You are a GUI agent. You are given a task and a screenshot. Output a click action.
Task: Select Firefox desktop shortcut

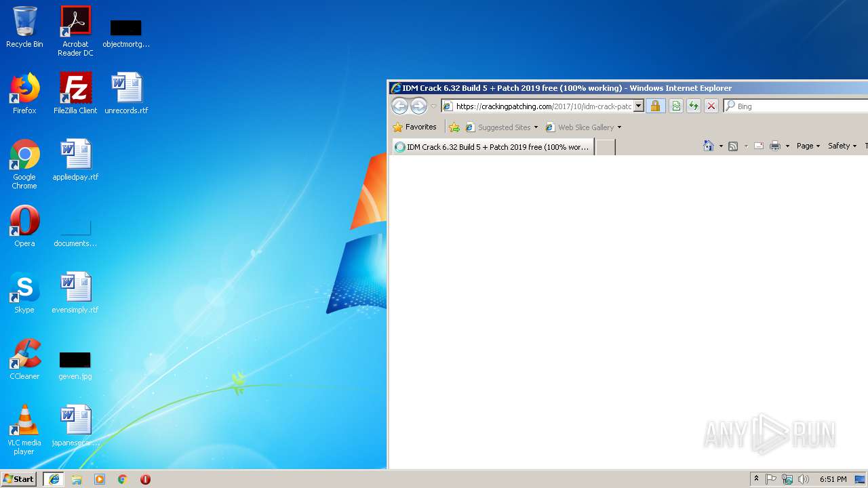click(x=24, y=94)
